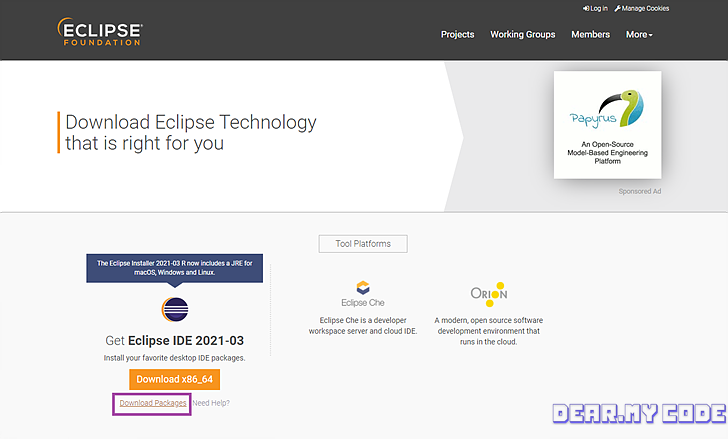
Task: Click the Eclipse Che description text
Action: (x=363, y=326)
